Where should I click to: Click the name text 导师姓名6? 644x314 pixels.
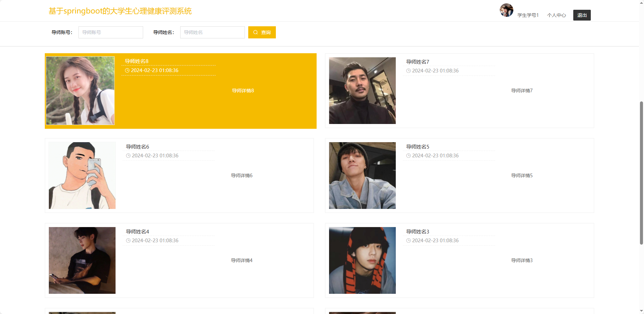tap(137, 147)
